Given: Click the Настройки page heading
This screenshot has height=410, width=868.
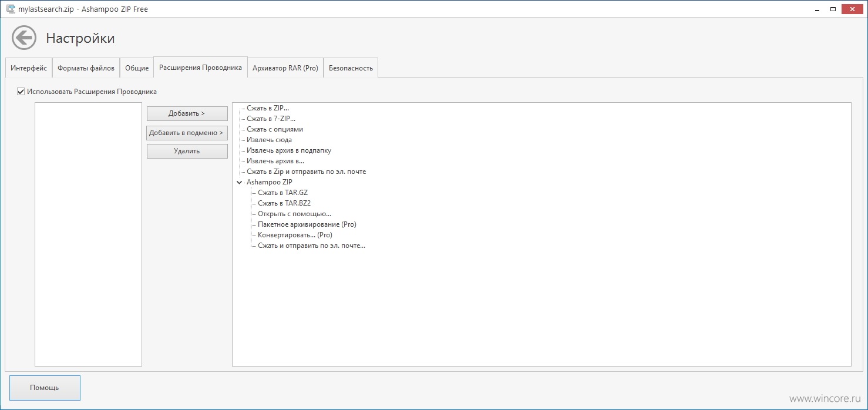Looking at the screenshot, I should pos(80,38).
